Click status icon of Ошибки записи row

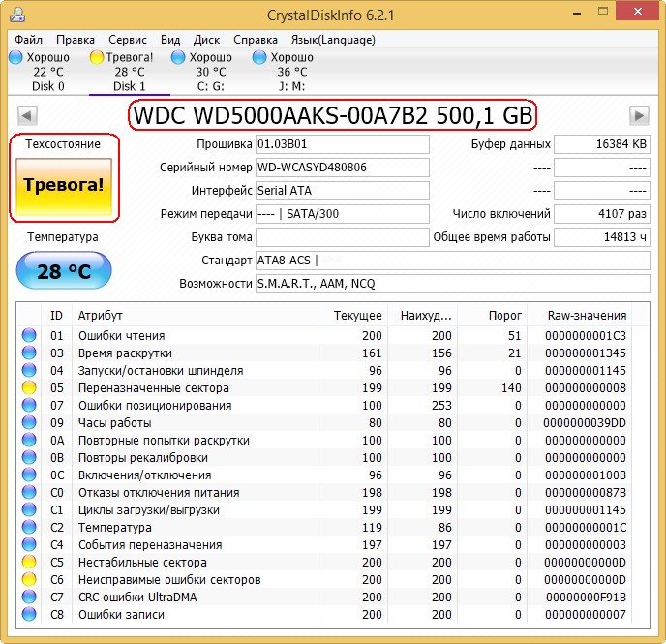pos(29,614)
